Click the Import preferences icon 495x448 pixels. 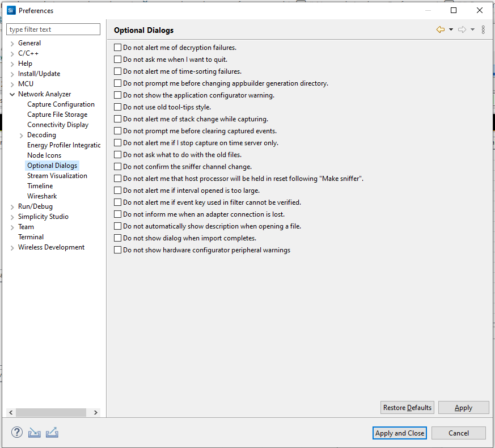[x=35, y=433]
